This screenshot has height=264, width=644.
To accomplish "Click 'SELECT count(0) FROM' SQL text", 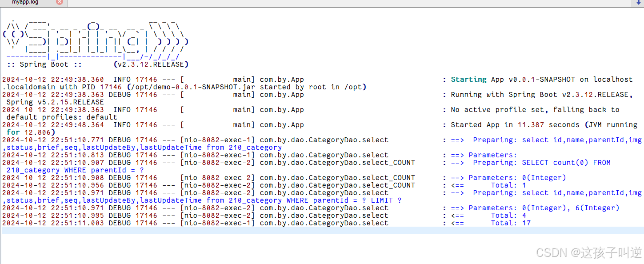I will [x=566, y=163].
